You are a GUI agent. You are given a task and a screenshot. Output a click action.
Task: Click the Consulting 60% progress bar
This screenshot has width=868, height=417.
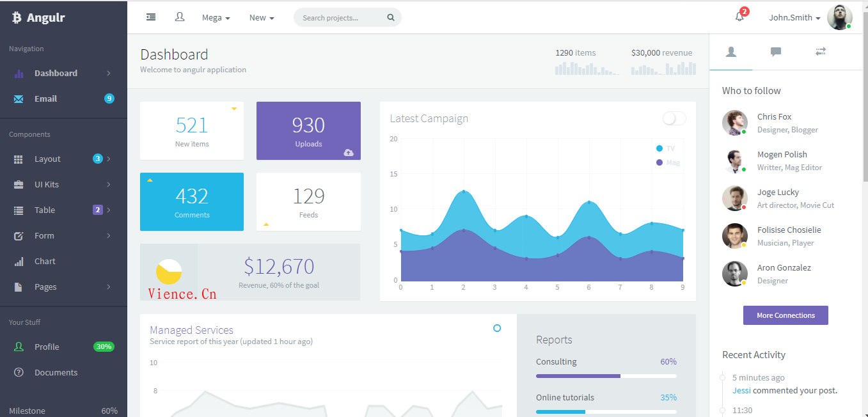coord(606,376)
